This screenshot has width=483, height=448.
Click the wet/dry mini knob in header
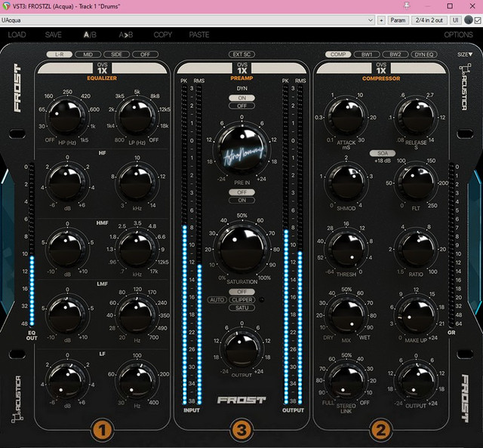tap(468, 20)
